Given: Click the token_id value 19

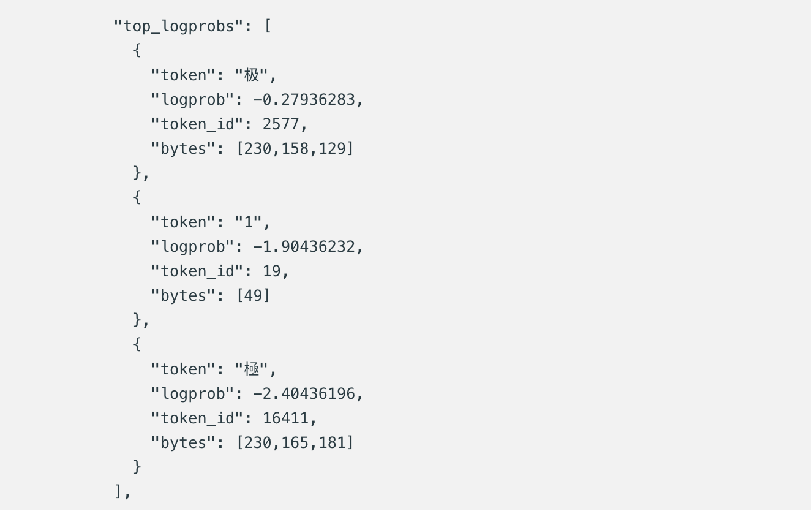Looking at the screenshot, I should point(272,271).
